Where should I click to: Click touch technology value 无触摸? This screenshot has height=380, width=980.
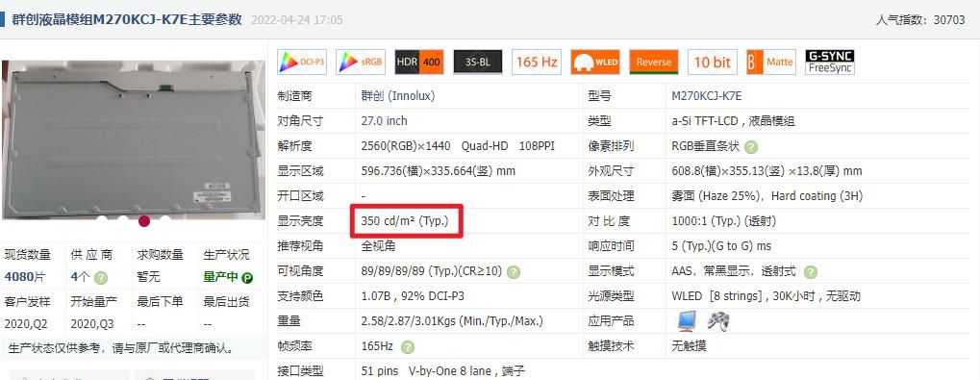pyautogui.click(x=689, y=346)
